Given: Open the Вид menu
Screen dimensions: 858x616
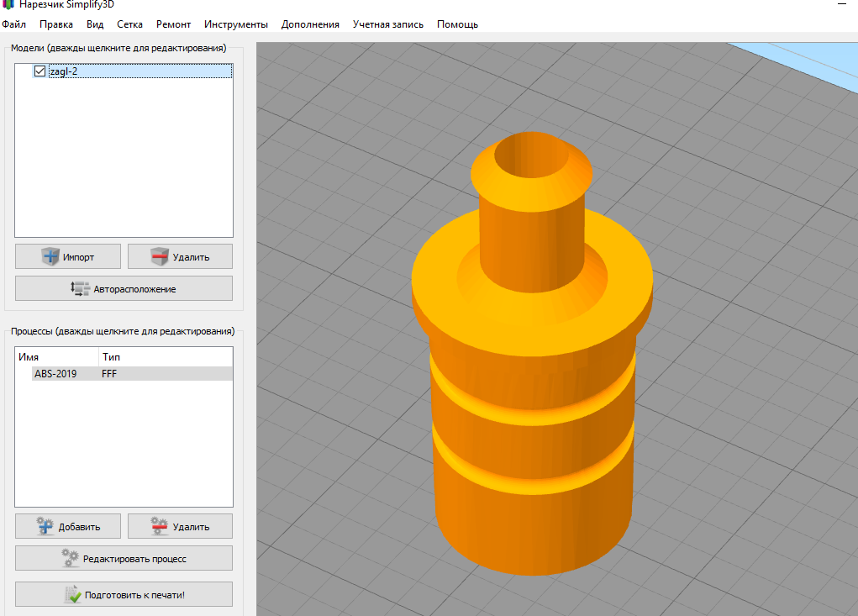Looking at the screenshot, I should pos(95,24).
